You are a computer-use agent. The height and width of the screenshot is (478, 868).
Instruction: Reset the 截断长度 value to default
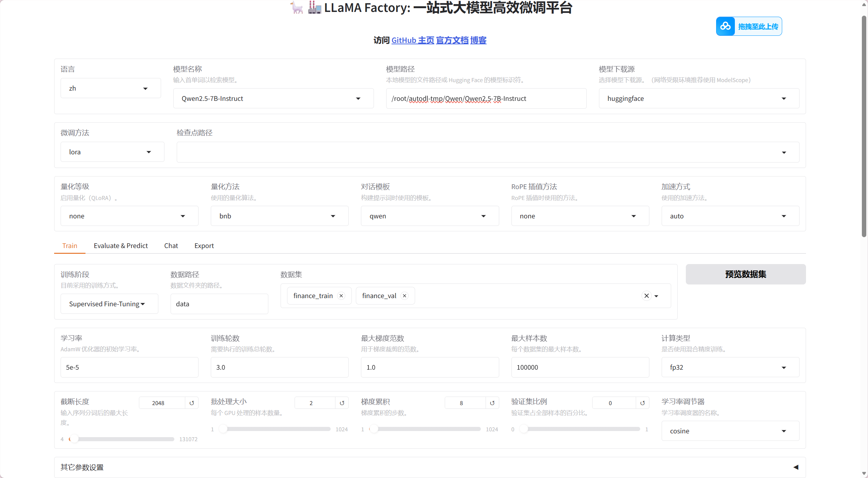click(x=192, y=403)
